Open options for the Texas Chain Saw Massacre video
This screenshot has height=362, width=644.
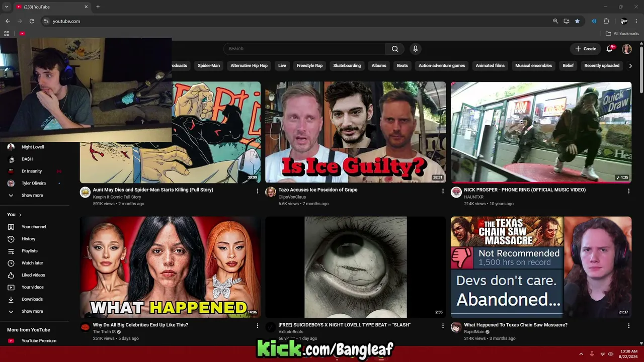(628, 326)
